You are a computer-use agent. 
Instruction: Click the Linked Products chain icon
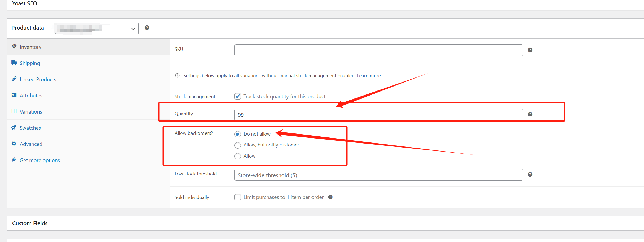14,79
